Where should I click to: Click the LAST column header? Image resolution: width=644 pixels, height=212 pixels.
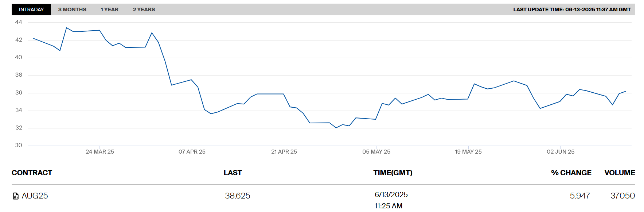point(233,173)
